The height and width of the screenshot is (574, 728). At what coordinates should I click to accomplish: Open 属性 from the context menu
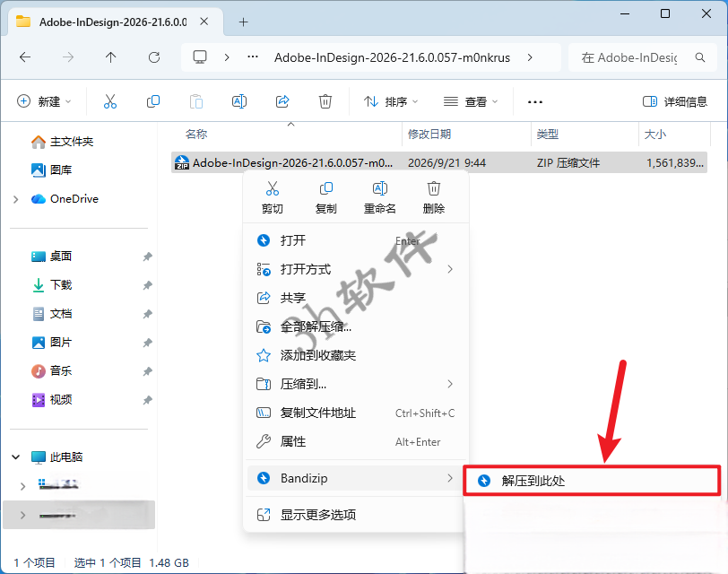point(356,441)
